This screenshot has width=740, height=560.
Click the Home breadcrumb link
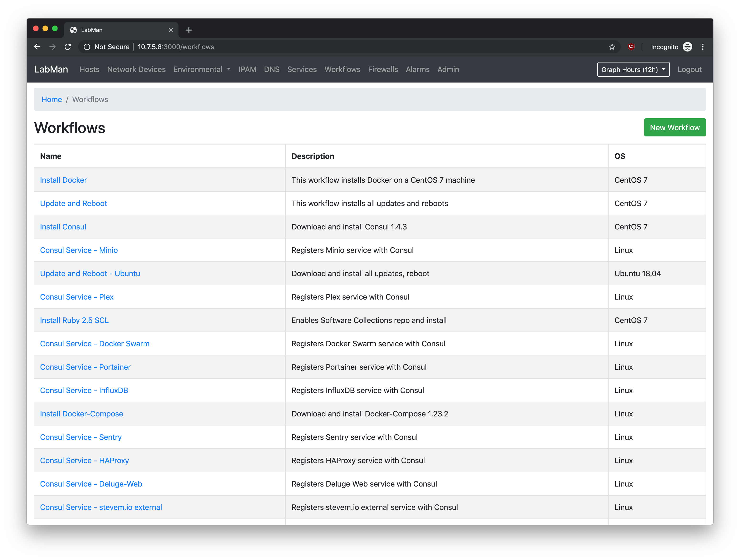point(52,99)
